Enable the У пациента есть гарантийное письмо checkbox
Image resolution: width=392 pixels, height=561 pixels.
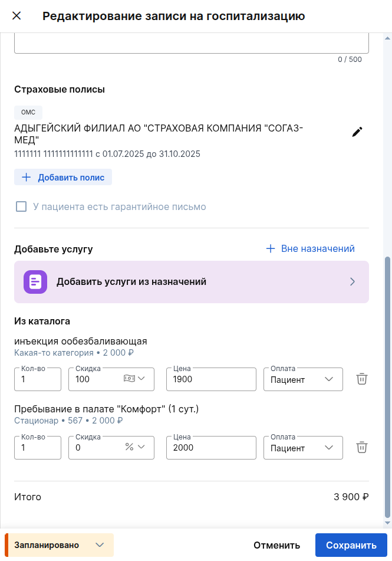21,206
